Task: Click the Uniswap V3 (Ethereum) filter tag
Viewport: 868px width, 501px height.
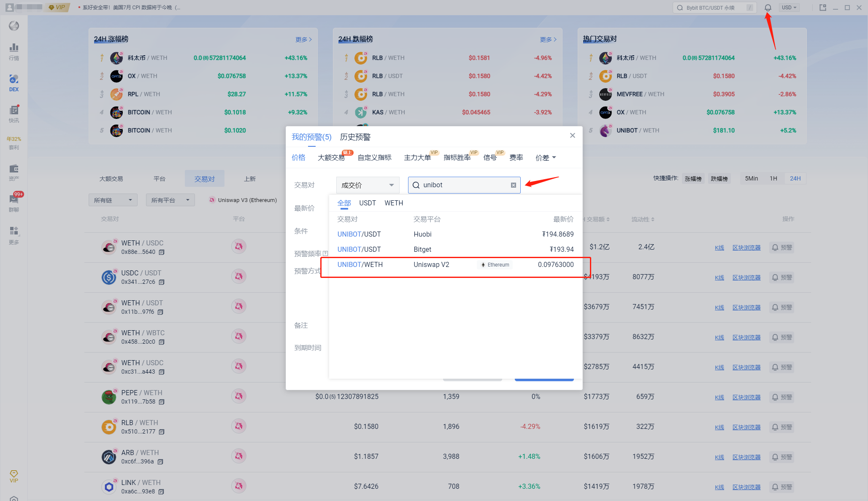Action: point(243,200)
